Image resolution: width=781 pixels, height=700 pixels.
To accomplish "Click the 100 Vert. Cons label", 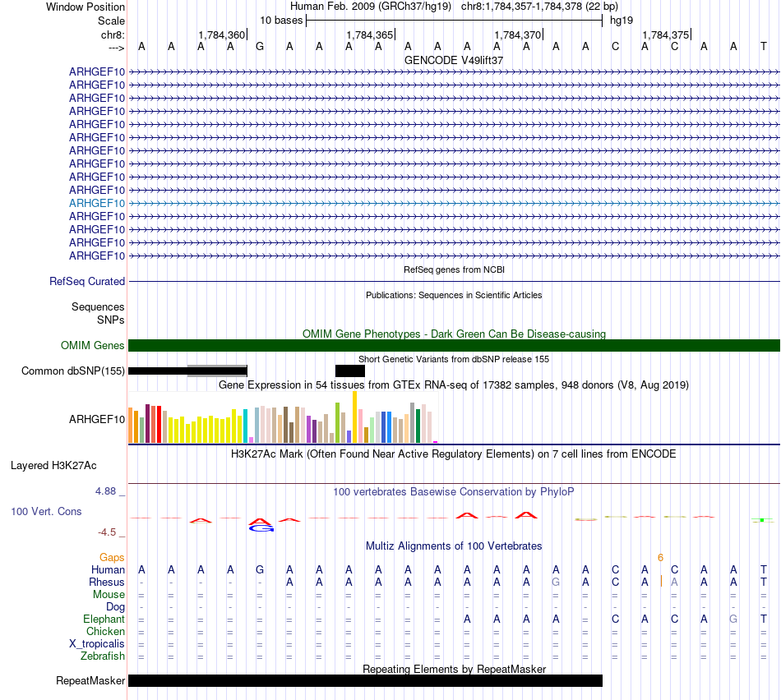I will (x=46, y=511).
